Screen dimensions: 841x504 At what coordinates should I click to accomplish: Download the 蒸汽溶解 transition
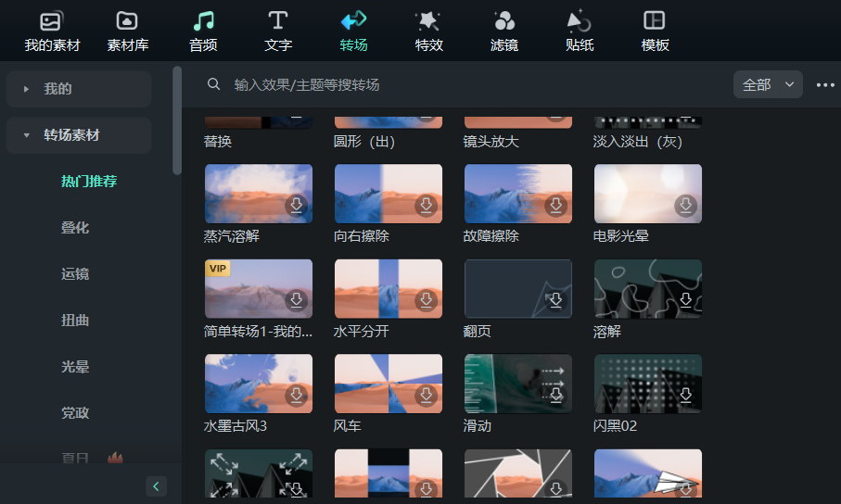point(296,206)
